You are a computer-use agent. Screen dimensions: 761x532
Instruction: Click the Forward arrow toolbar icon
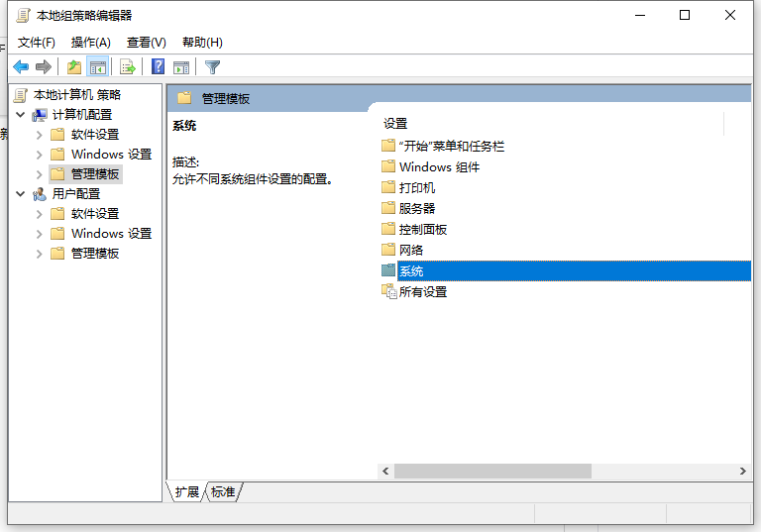pos(44,67)
